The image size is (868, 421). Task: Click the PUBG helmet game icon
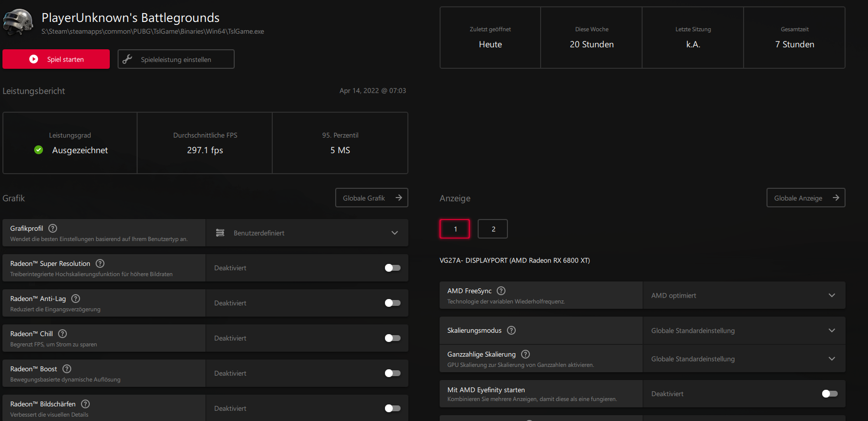pos(19,22)
